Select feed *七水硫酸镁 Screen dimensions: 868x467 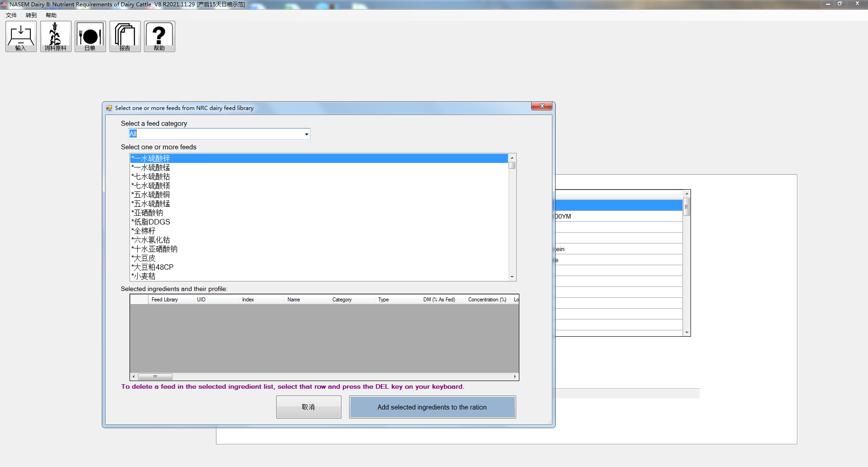coord(319,186)
